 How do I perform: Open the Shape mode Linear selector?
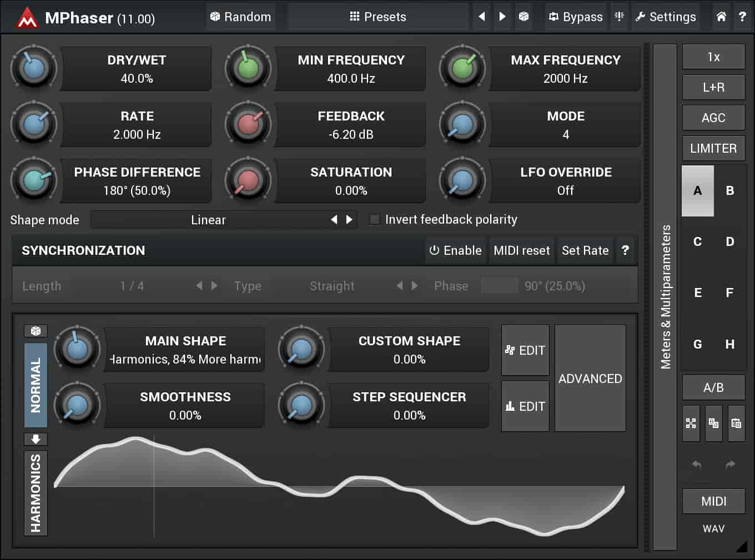click(208, 219)
